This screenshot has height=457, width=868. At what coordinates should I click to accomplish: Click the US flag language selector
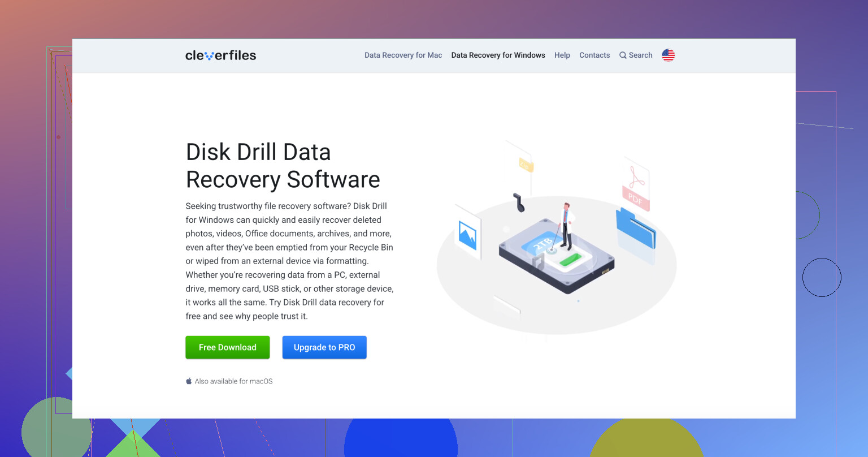pyautogui.click(x=668, y=55)
